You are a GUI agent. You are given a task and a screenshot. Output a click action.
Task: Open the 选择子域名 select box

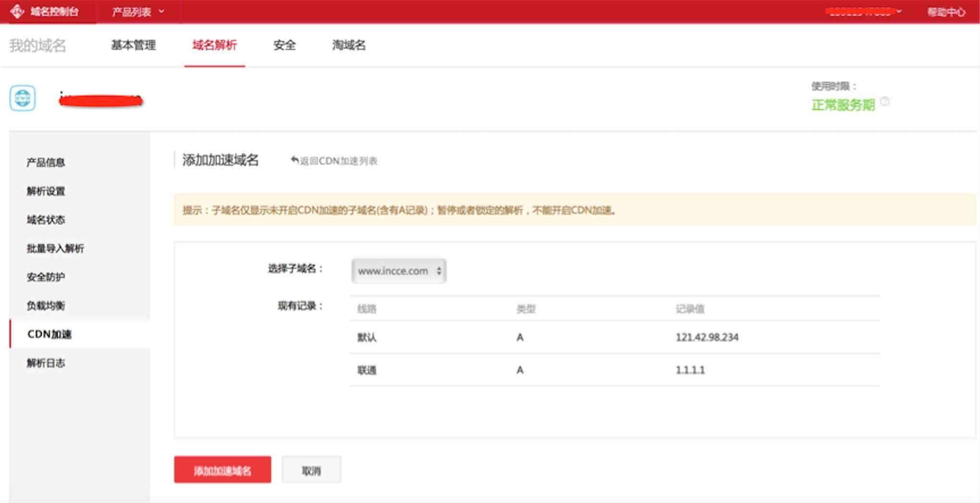399,271
